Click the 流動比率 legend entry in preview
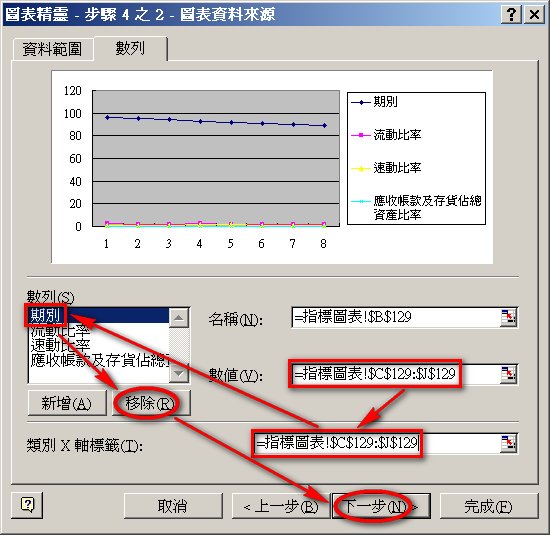 386,135
